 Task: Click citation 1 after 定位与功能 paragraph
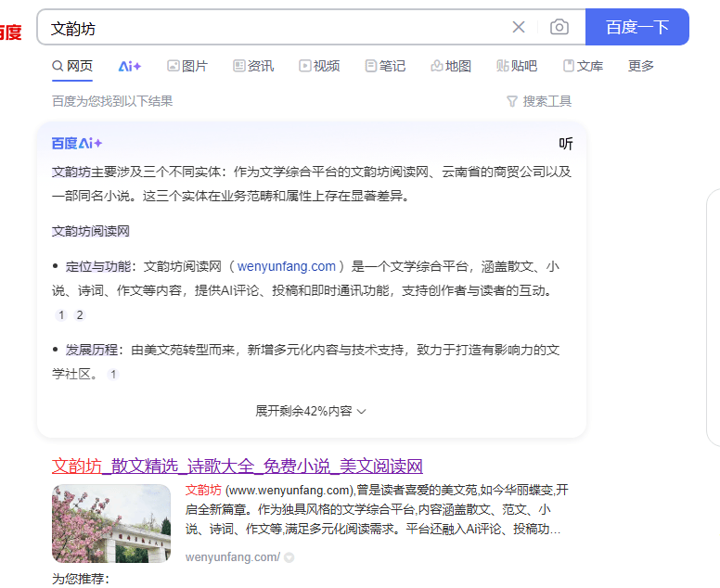tap(61, 315)
